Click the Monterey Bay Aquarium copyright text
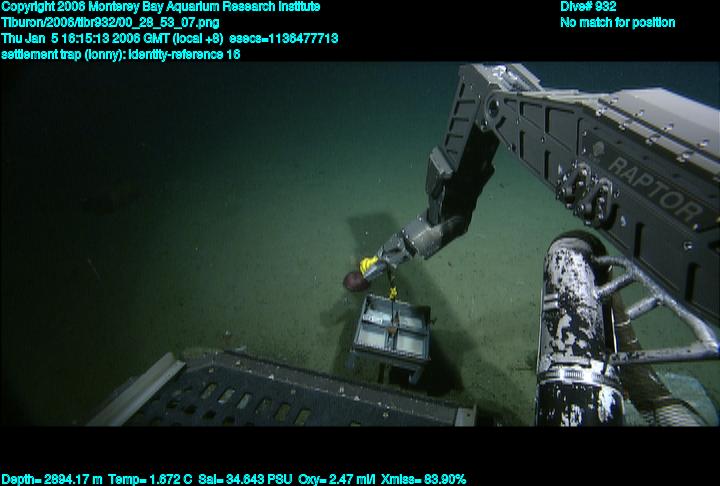The width and height of the screenshot is (720, 486). (x=160, y=7)
